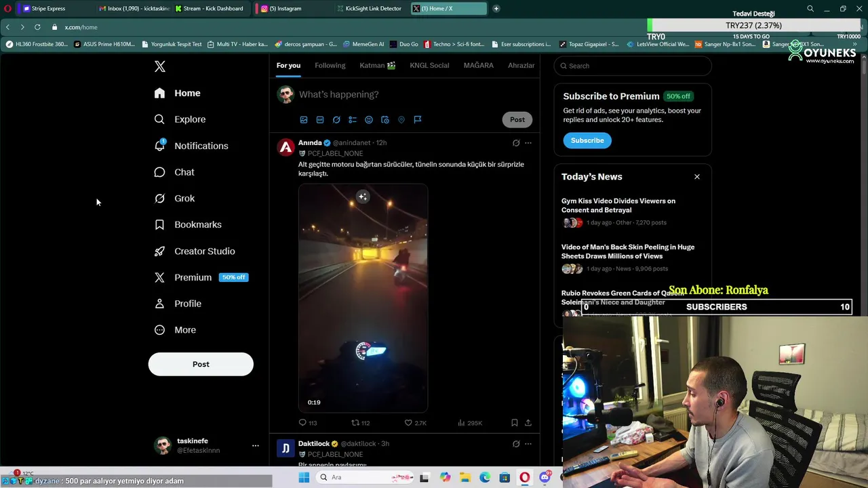
Task: Open Discord from the taskbar
Action: point(545,478)
